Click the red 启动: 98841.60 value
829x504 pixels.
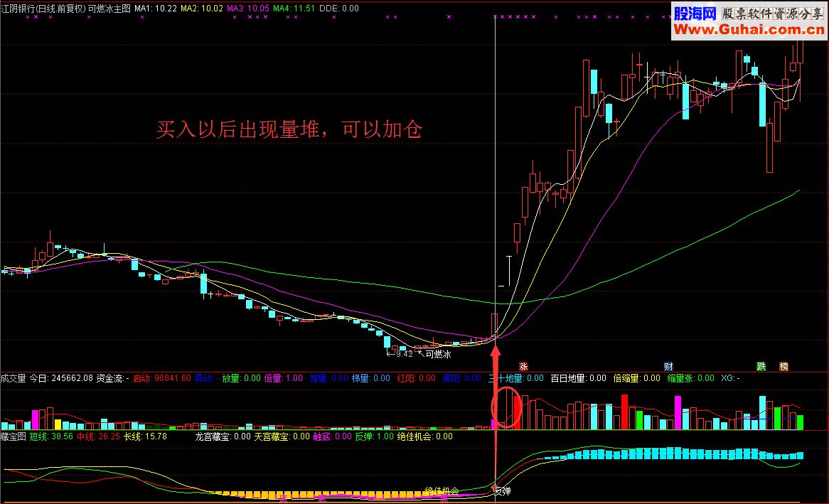click(162, 378)
